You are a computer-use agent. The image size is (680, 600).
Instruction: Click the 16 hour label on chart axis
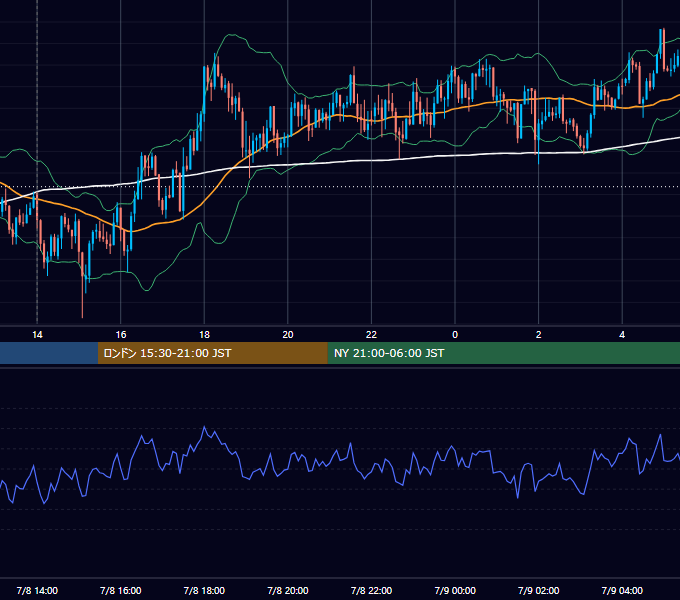(121, 335)
